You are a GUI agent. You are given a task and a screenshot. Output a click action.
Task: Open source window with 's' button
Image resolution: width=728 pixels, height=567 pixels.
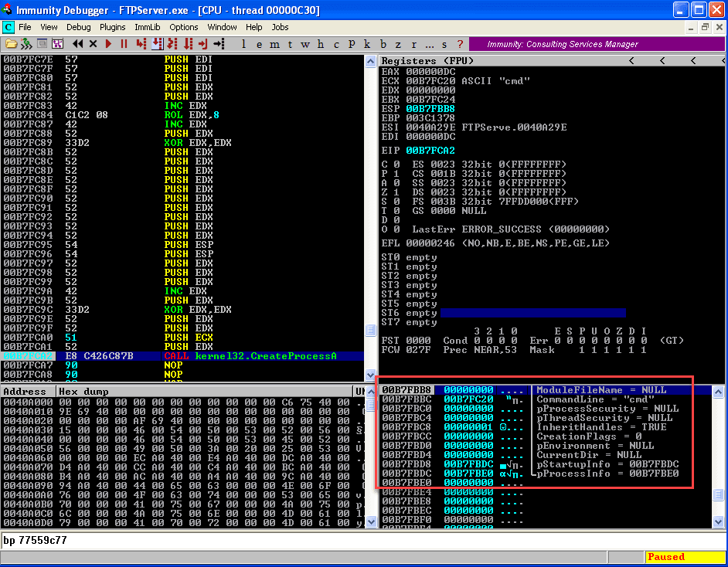444,44
